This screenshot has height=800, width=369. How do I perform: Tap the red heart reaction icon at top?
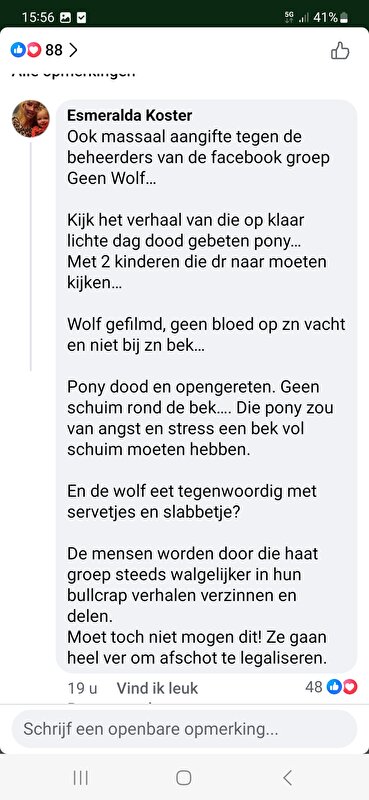[34, 50]
